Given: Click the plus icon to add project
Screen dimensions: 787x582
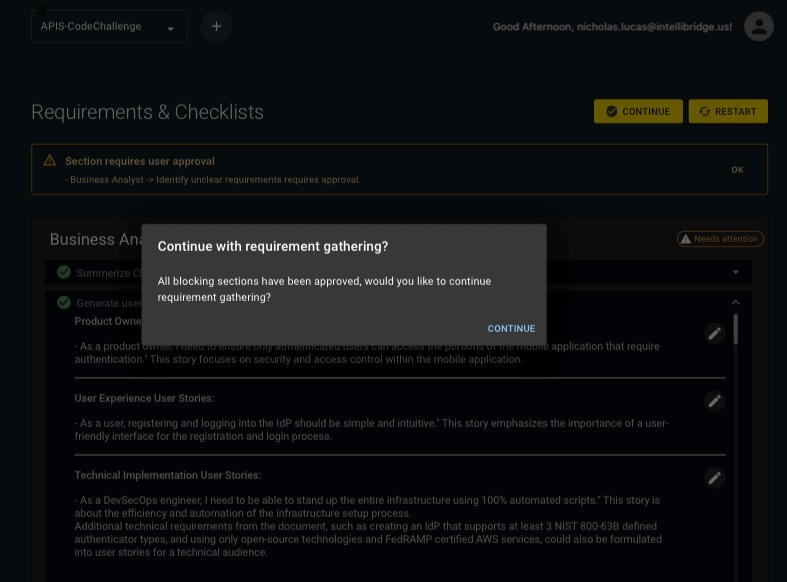Looking at the screenshot, I should coord(216,26).
